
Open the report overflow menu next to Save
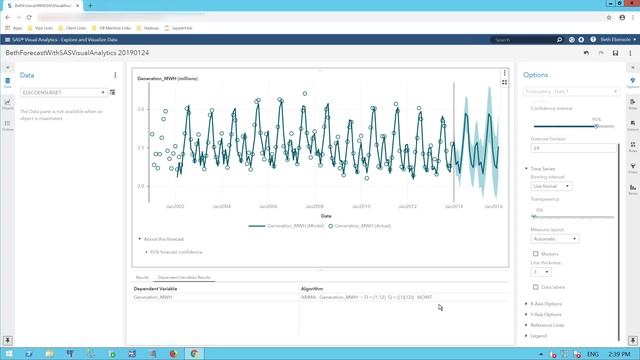pos(630,53)
